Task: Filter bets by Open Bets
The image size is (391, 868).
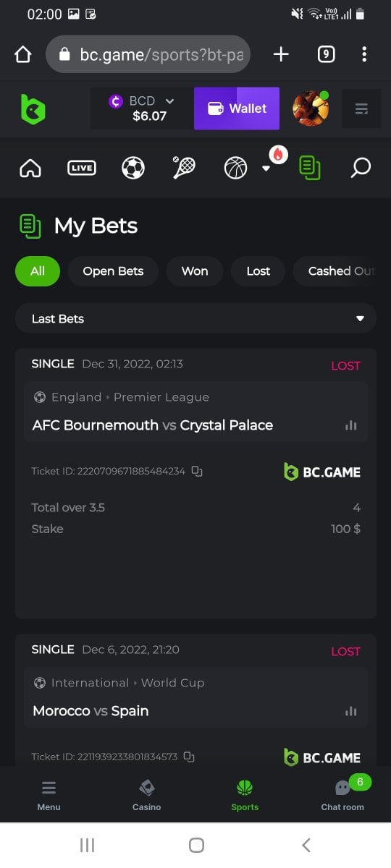Action: [x=113, y=271]
